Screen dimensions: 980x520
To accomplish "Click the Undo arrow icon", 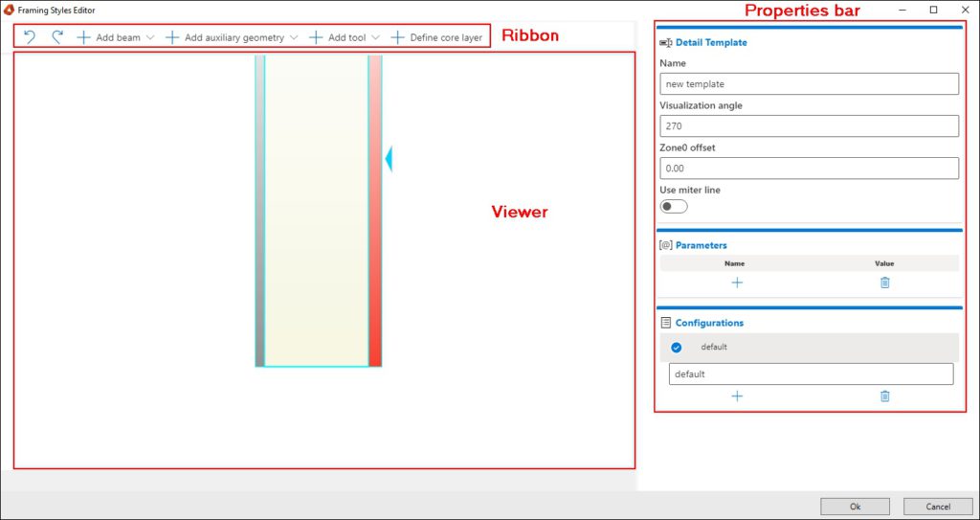I will pyautogui.click(x=30, y=37).
